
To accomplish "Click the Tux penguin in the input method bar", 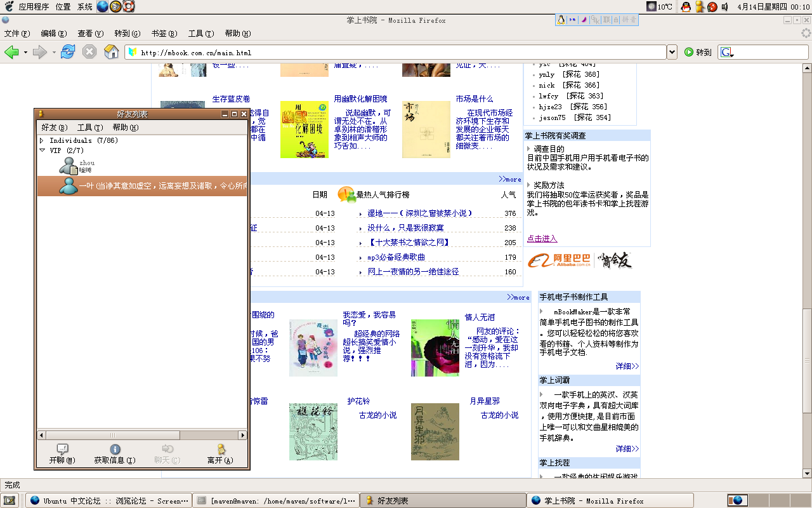I will (x=561, y=20).
